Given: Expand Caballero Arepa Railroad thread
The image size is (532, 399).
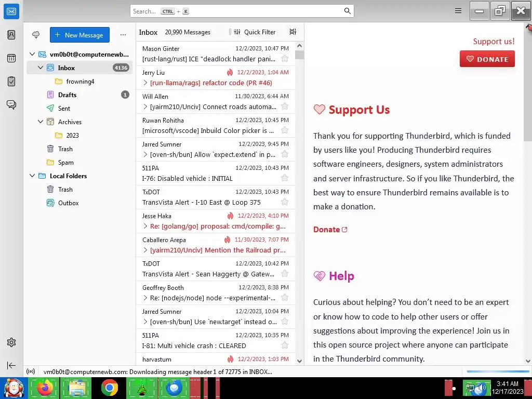Looking at the screenshot, I should pos(145,250).
